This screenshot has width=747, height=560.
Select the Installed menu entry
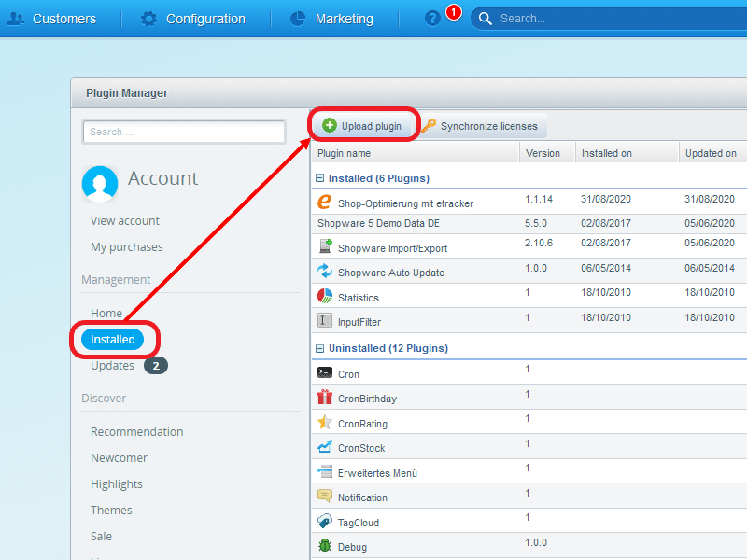click(112, 339)
